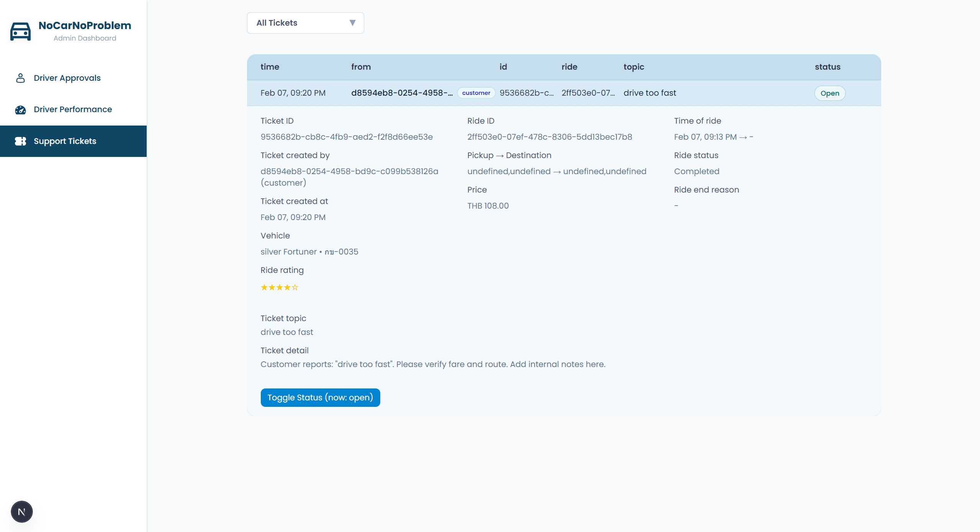Viewport: 980px width, 532px height.
Task: Select Support Tickets menu item
Action: (x=73, y=141)
